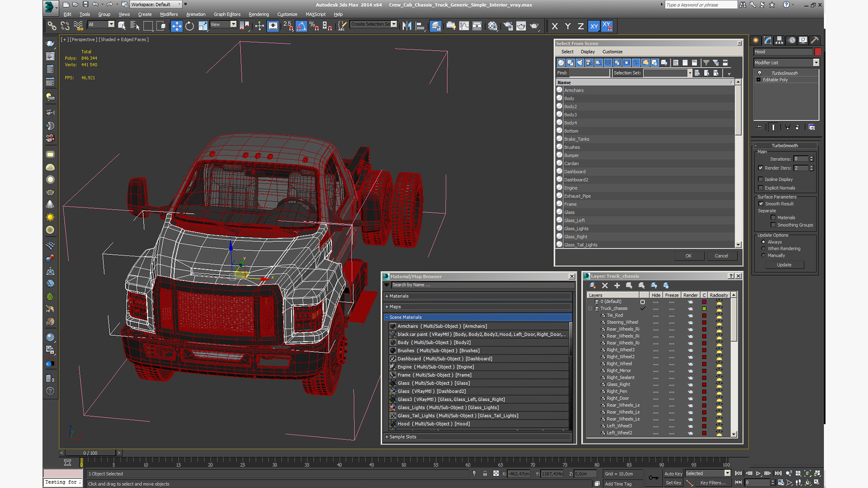Enable the Isoline Display checkbox
Image resolution: width=868 pixels, height=488 pixels.
(760, 179)
